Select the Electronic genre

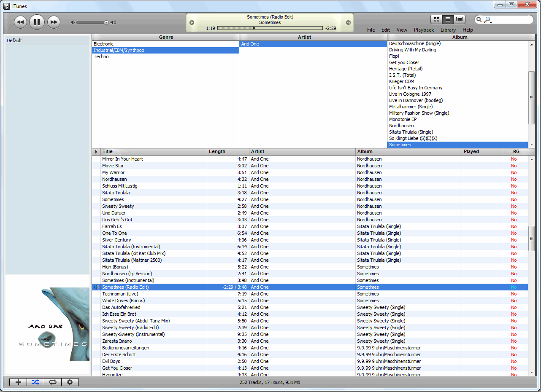tap(165, 44)
